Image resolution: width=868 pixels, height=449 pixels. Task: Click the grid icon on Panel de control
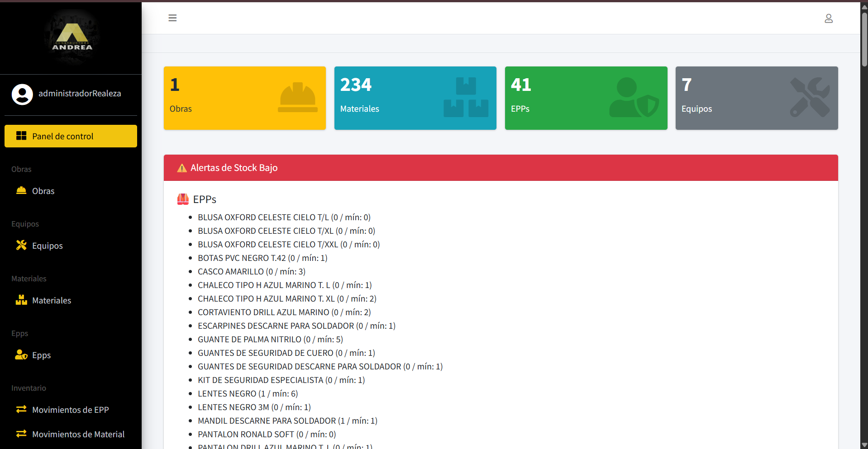coord(21,136)
